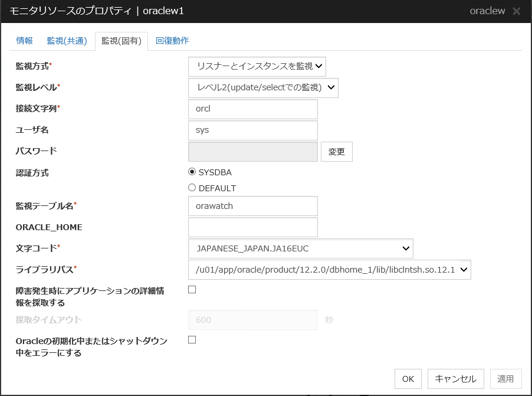Enable detailed application info collection on failure

[192, 290]
